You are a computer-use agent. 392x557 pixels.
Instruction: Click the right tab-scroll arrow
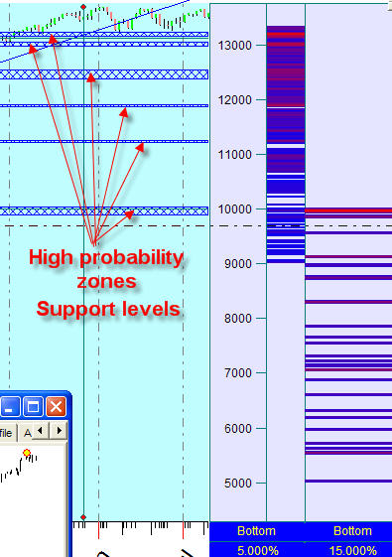pos(59,431)
